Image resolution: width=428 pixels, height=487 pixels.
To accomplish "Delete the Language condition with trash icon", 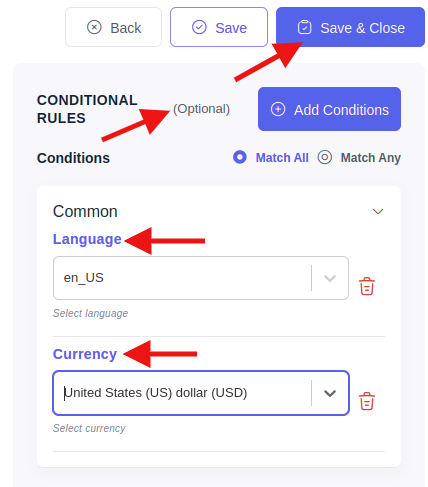I will [367, 286].
